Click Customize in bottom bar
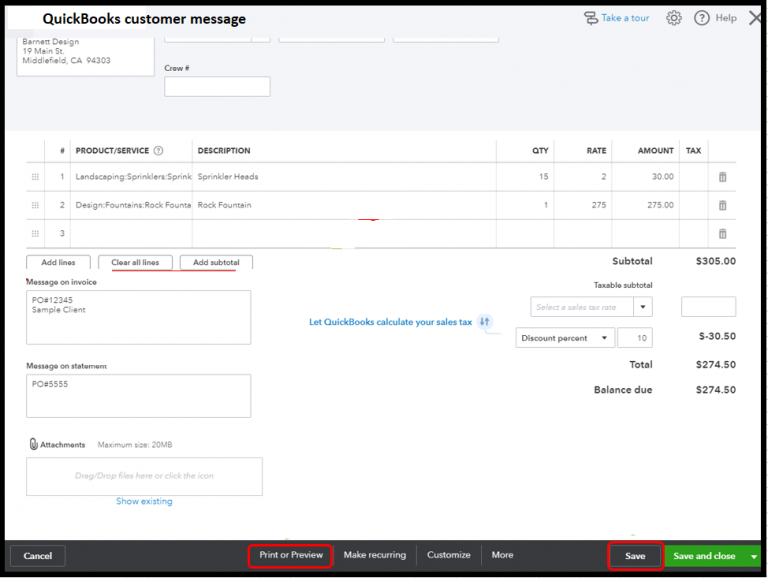 [449, 555]
